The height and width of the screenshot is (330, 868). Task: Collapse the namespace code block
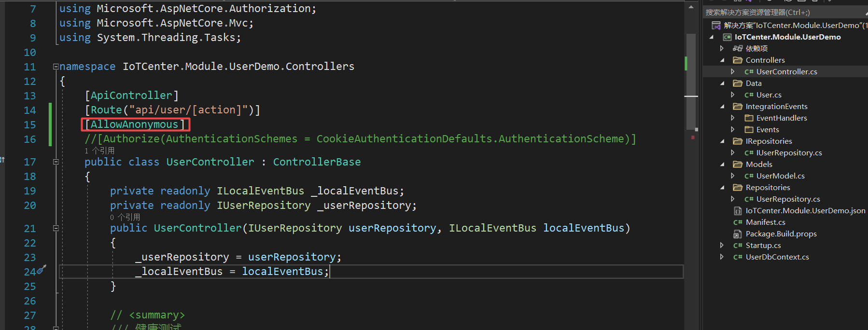click(x=56, y=67)
